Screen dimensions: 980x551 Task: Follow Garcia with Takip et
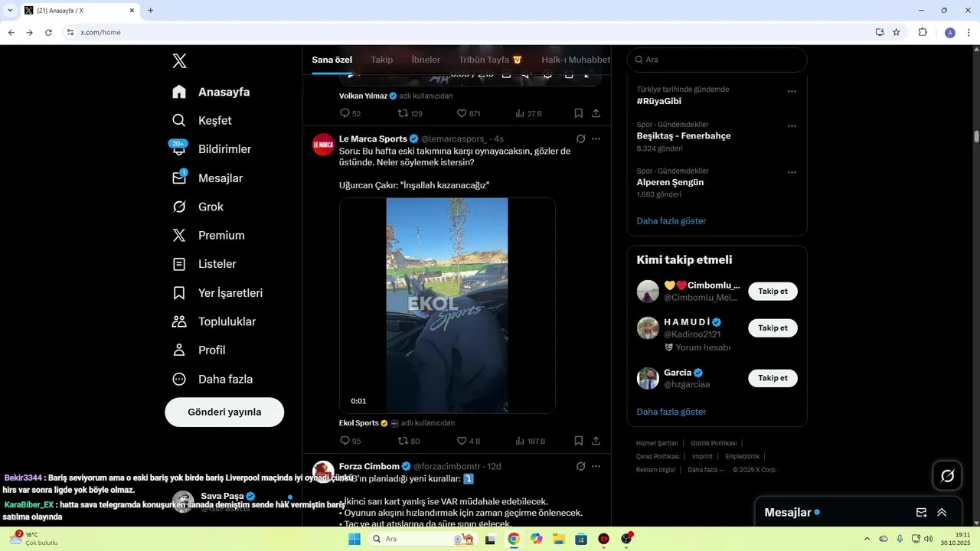773,378
